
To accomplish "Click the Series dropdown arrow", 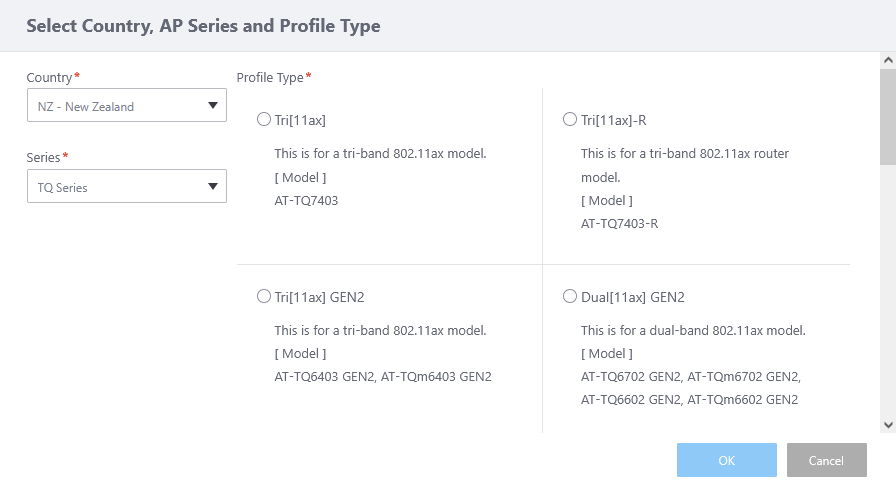I will pos(212,186).
